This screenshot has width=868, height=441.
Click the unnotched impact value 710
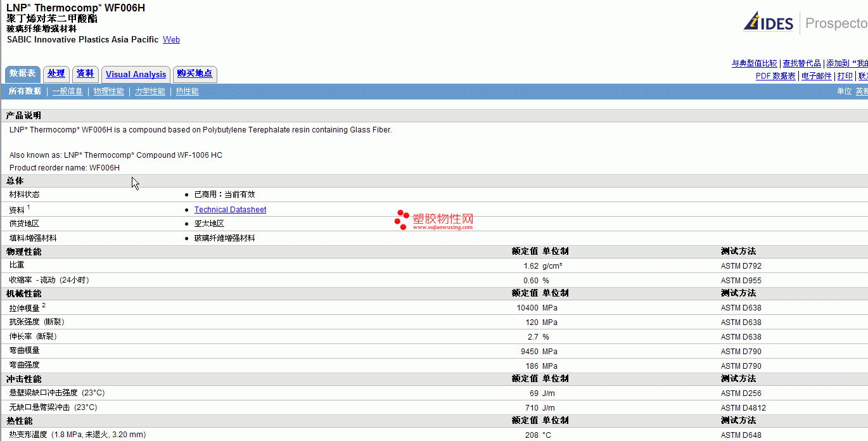point(532,408)
